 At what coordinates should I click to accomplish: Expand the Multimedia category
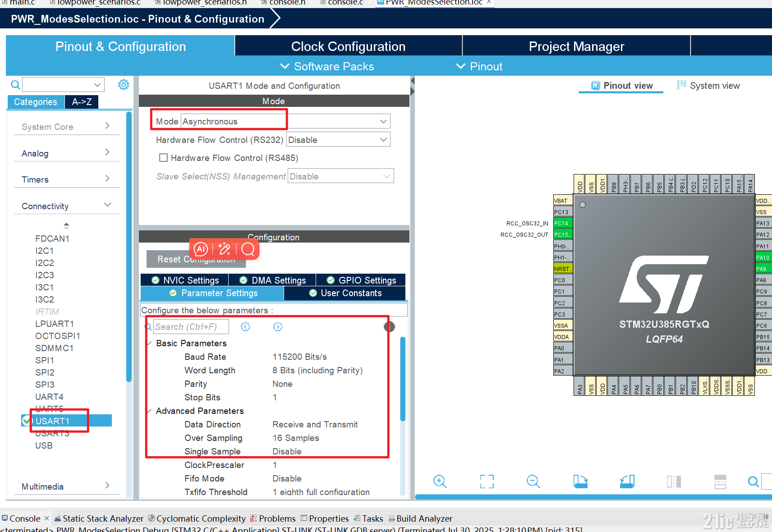point(66,486)
